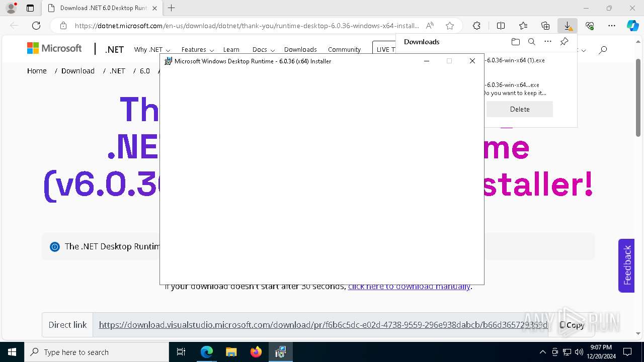This screenshot has width=644, height=362.
Task: Open Task View on taskbar
Action: pos(181,352)
